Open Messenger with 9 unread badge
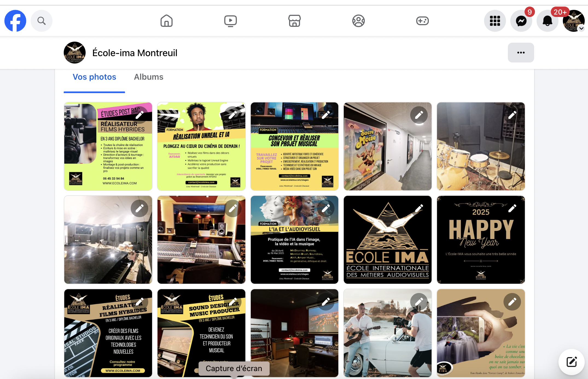The image size is (588, 379). [521, 21]
